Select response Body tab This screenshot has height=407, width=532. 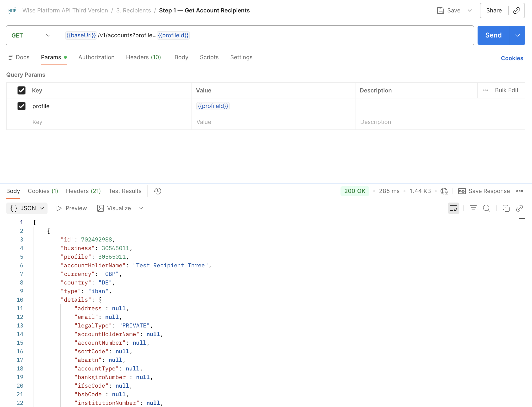click(x=13, y=191)
